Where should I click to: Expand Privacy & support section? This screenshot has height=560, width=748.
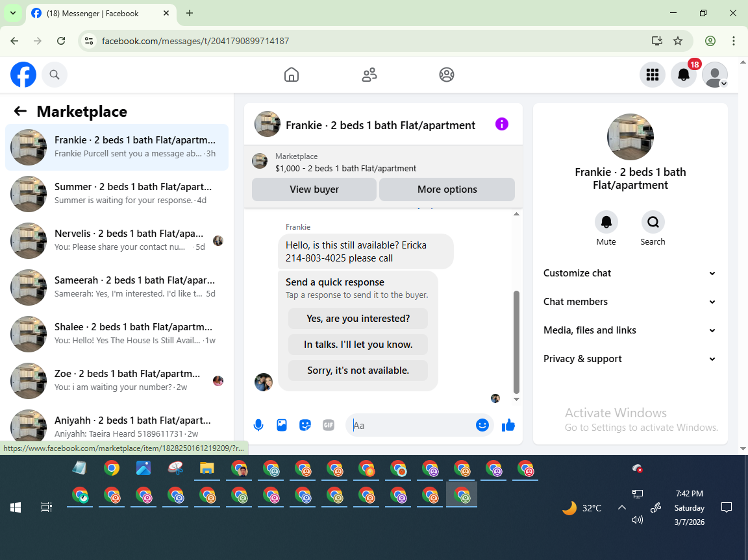[630, 359]
